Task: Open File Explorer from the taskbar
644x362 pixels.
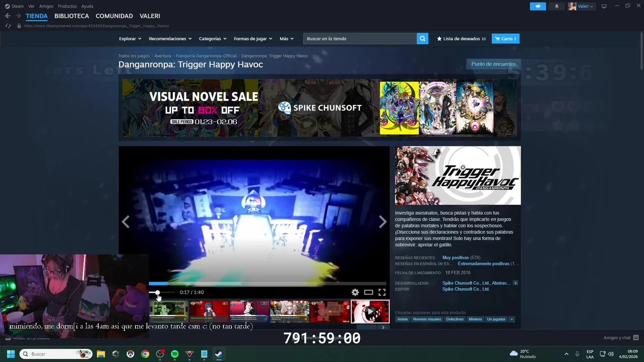Action: tap(101, 354)
